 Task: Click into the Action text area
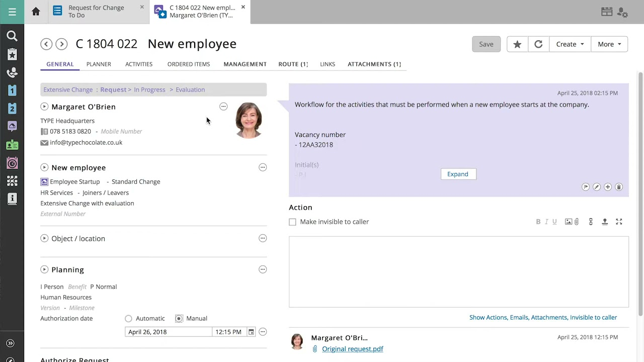tap(459, 271)
